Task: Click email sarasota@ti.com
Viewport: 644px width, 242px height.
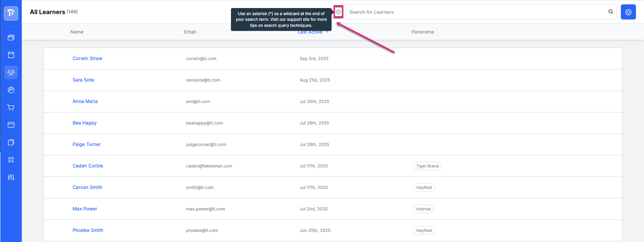Action: click(x=203, y=80)
